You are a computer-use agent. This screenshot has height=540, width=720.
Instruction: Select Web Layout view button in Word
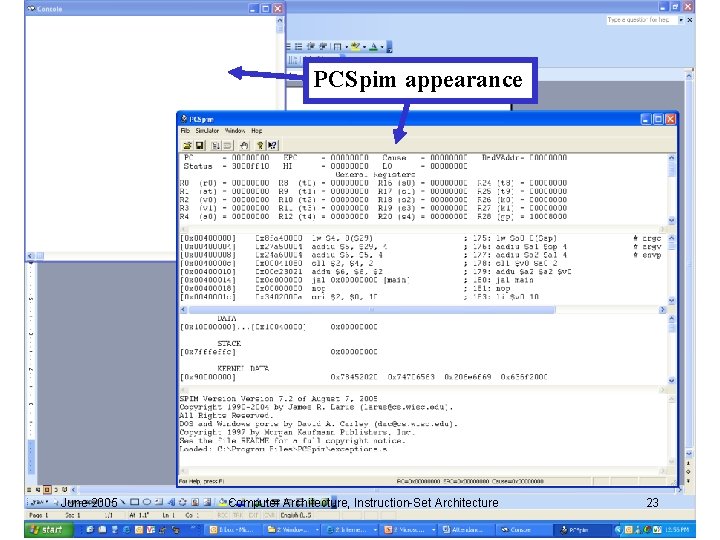[x=38, y=489]
